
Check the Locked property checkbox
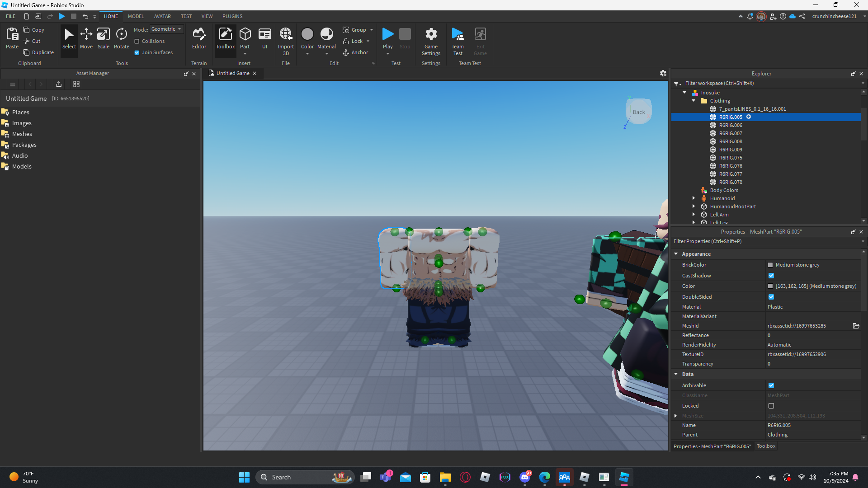pos(771,406)
